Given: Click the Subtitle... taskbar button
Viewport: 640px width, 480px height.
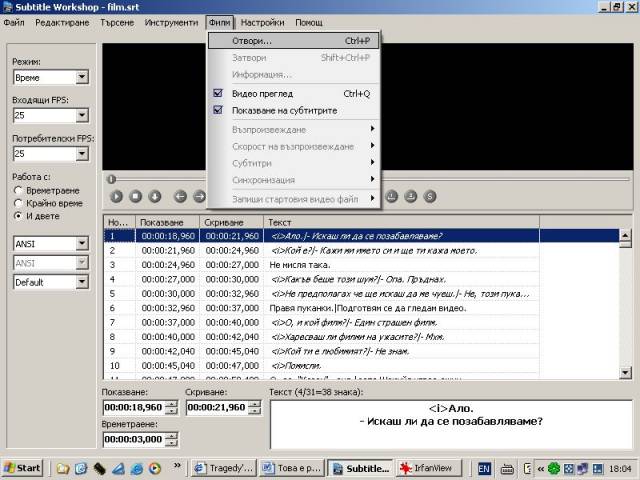Looking at the screenshot, I should click(360, 468).
